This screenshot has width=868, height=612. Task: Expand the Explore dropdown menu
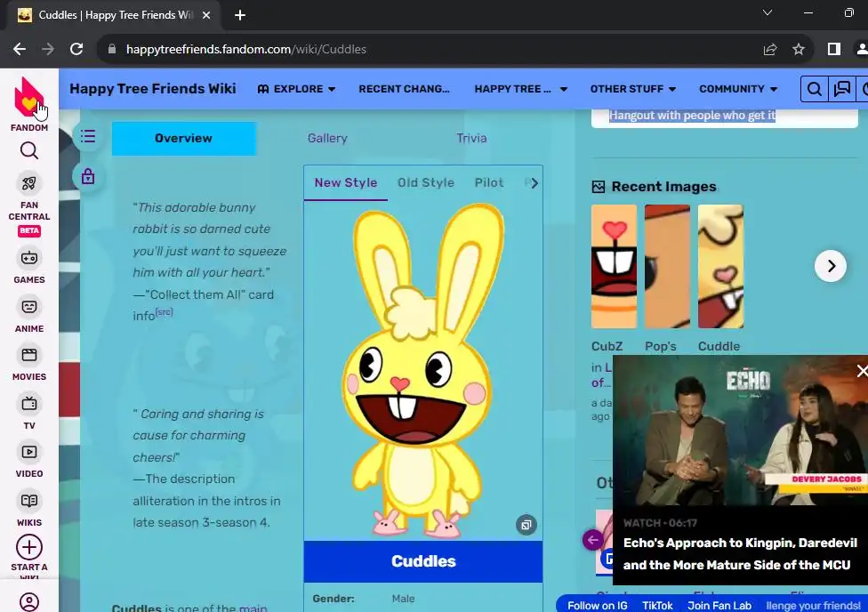[297, 89]
